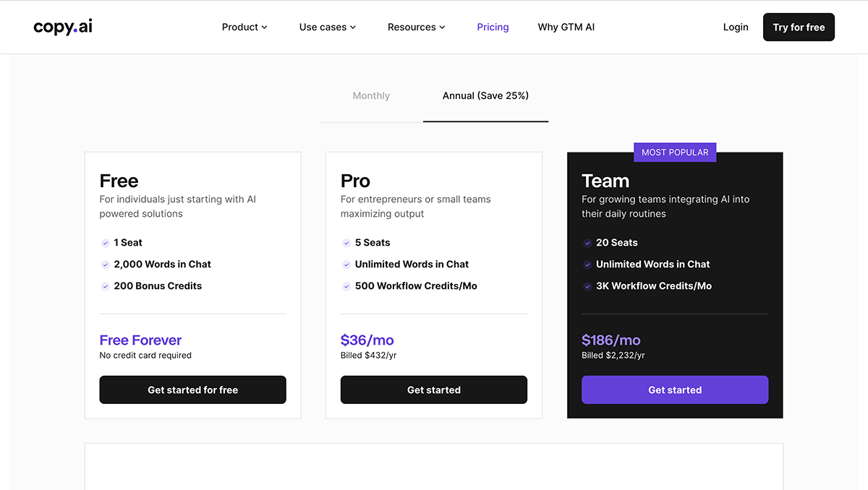The height and width of the screenshot is (490, 868).
Task: Open Why GTM AI page
Action: coord(566,27)
